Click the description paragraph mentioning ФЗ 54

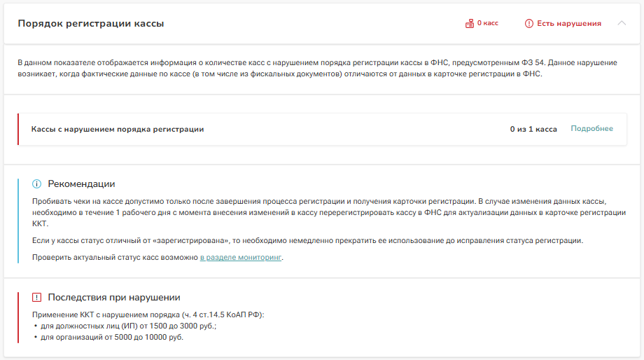(x=317, y=69)
